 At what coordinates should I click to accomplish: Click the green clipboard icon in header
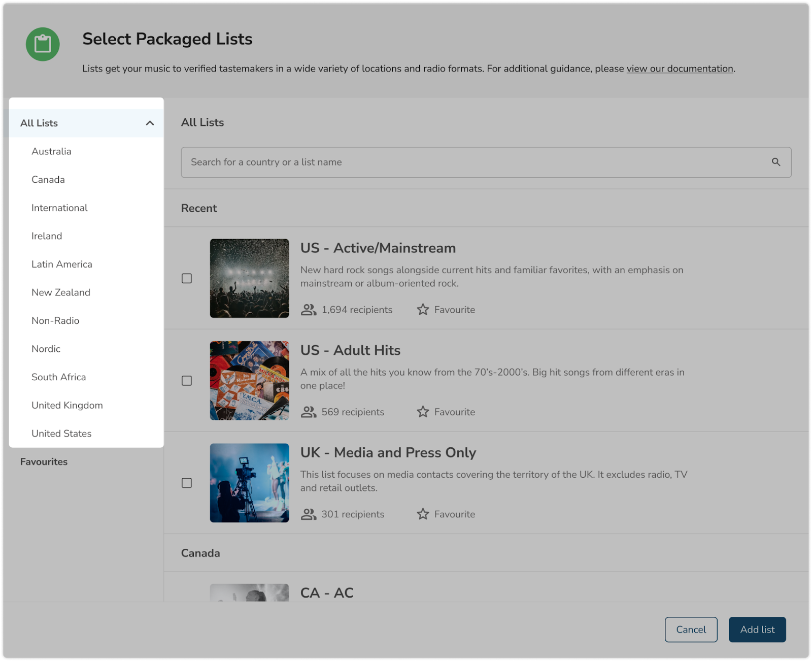click(43, 44)
